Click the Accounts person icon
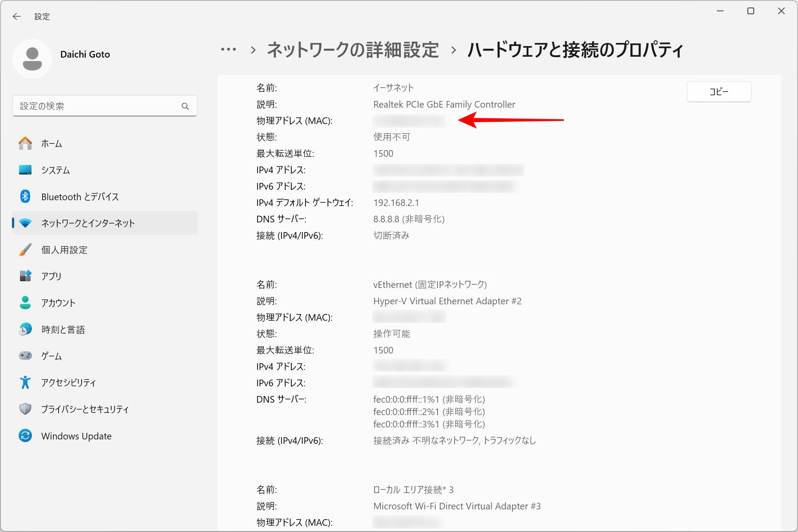 25,303
